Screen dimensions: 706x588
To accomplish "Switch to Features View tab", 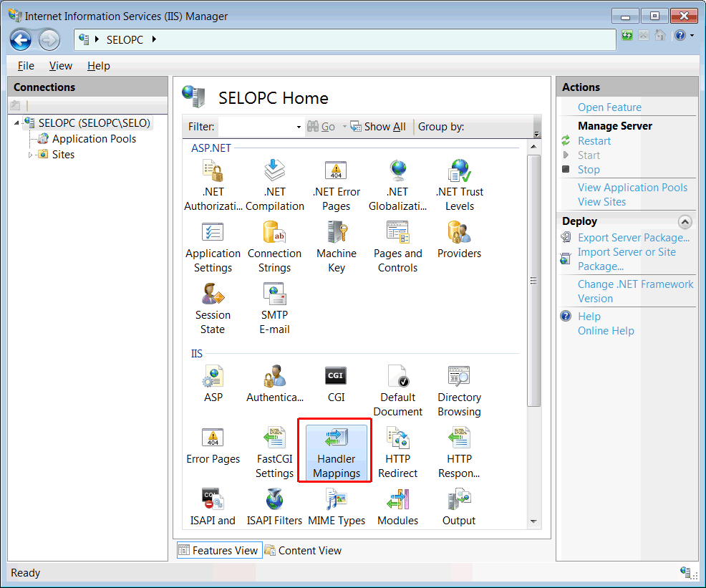I will pyautogui.click(x=219, y=550).
